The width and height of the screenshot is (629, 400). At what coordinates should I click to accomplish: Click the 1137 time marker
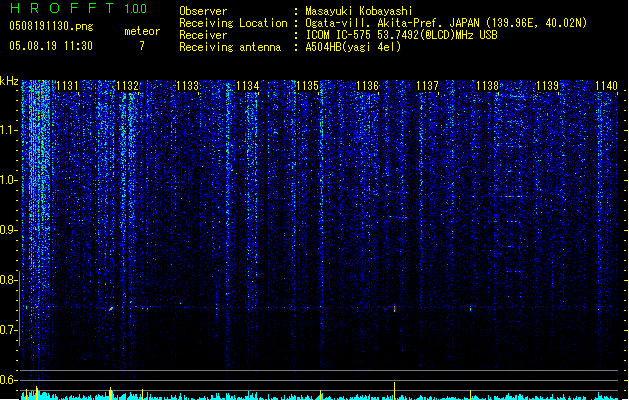tap(427, 86)
